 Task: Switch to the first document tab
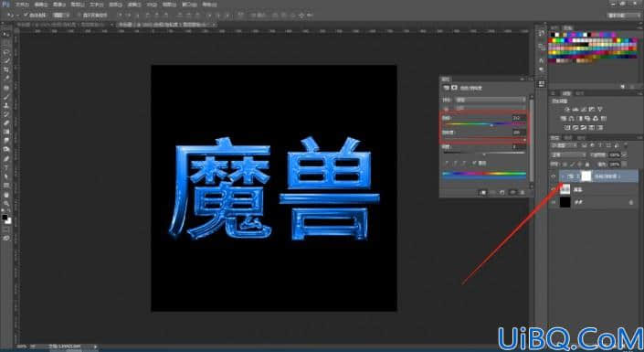(64, 25)
